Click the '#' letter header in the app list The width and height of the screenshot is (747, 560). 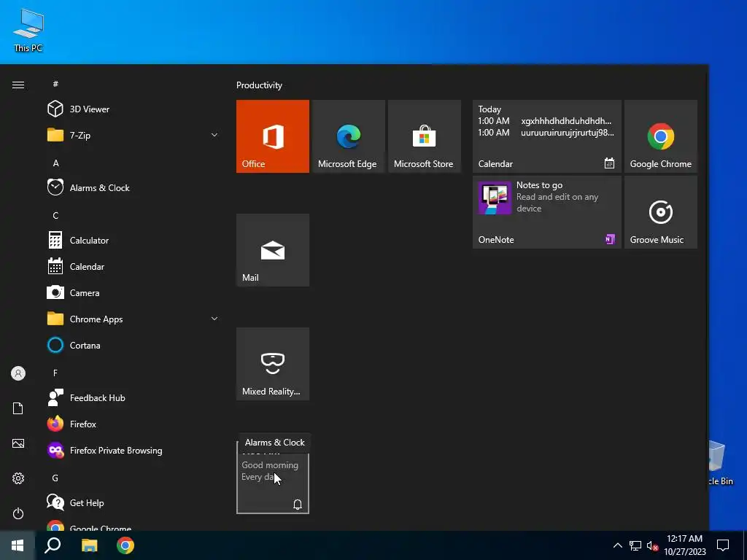click(55, 84)
